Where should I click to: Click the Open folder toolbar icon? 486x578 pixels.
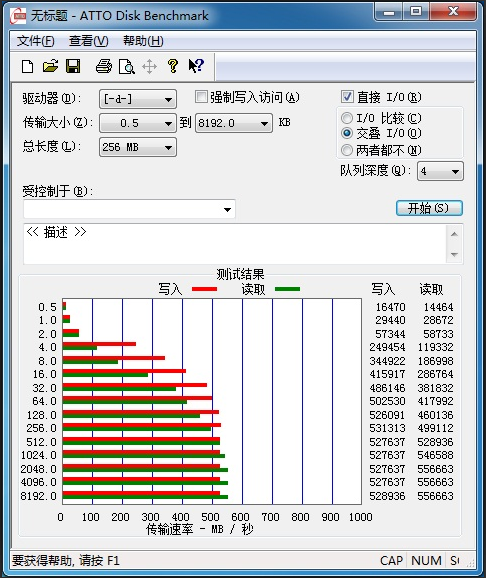point(50,66)
